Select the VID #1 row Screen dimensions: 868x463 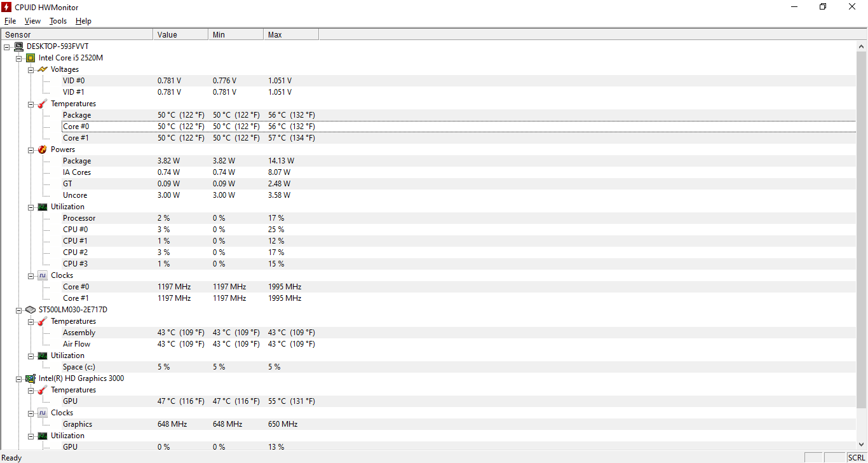click(458, 92)
